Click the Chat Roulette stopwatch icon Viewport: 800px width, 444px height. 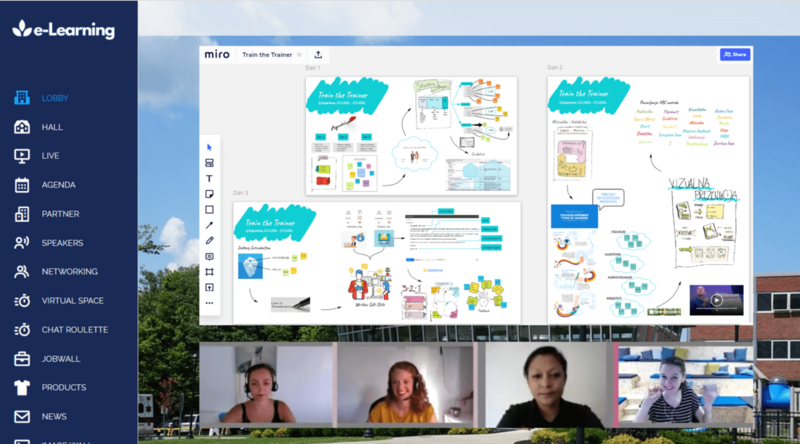point(21,330)
